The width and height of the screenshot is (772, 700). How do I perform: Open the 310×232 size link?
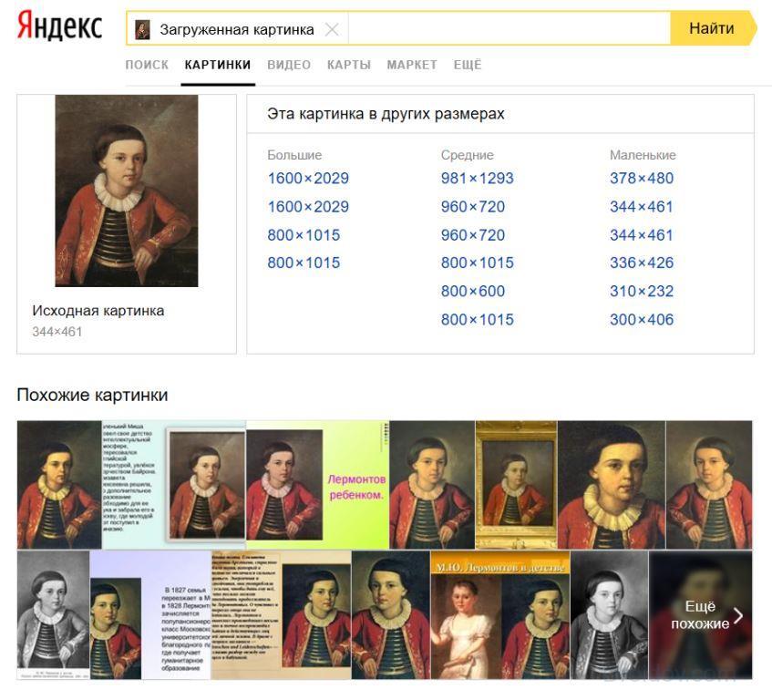tap(642, 292)
